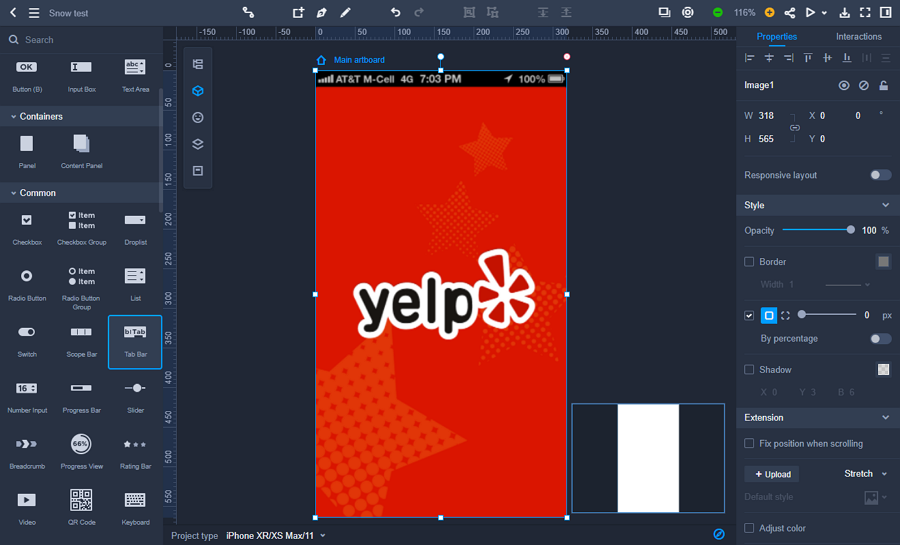This screenshot has width=900, height=545.
Task: Check Fix position when scrolling
Action: (749, 443)
